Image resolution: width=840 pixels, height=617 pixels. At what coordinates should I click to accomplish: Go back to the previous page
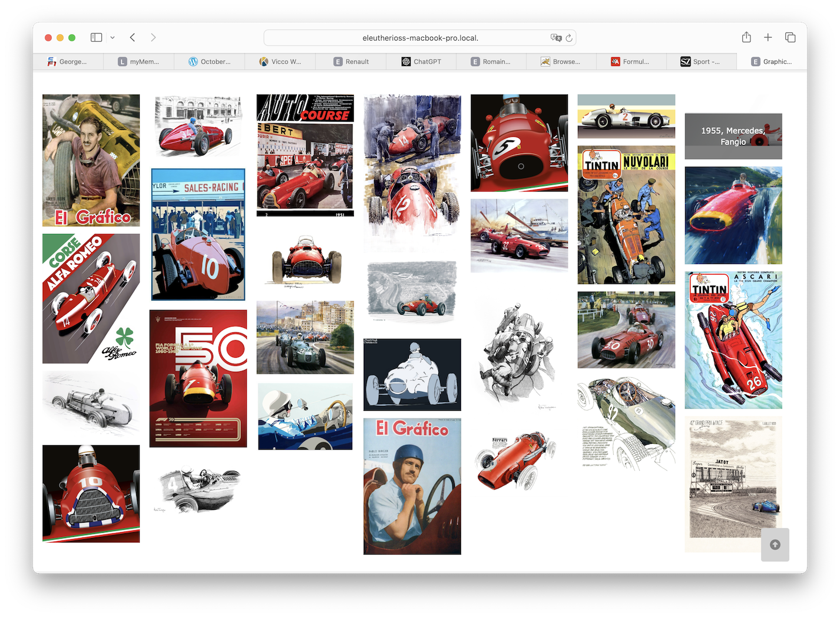coord(133,38)
